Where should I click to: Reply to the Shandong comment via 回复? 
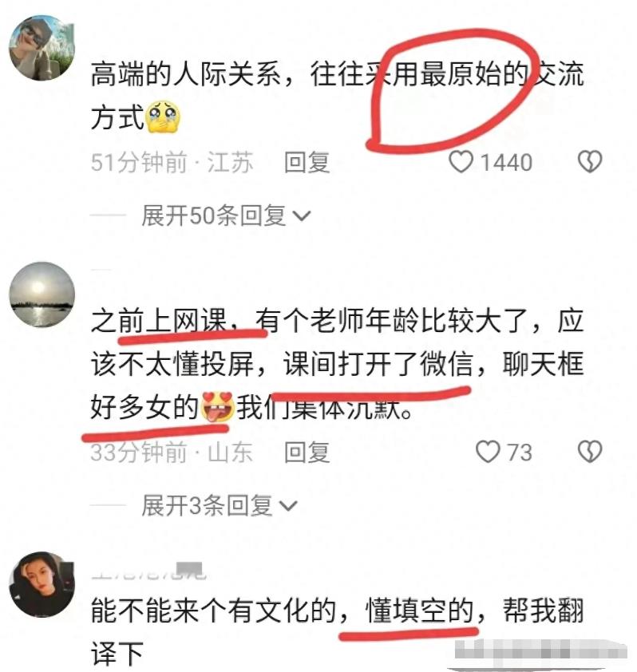(x=307, y=453)
